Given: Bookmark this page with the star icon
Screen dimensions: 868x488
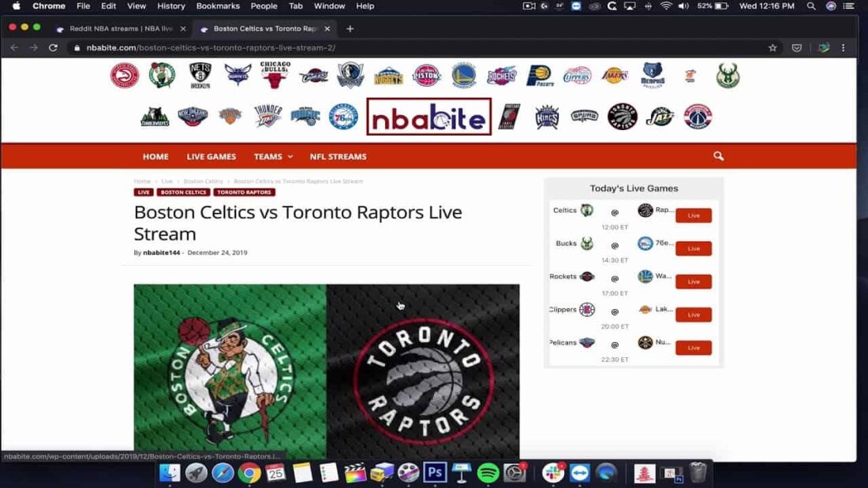Looking at the screenshot, I should pyautogui.click(x=773, y=47).
